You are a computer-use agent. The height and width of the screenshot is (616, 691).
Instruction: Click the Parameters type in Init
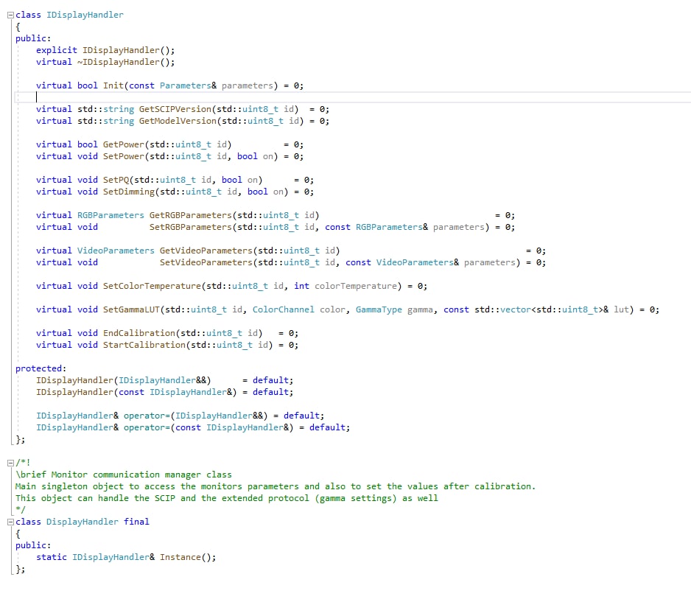185,85
